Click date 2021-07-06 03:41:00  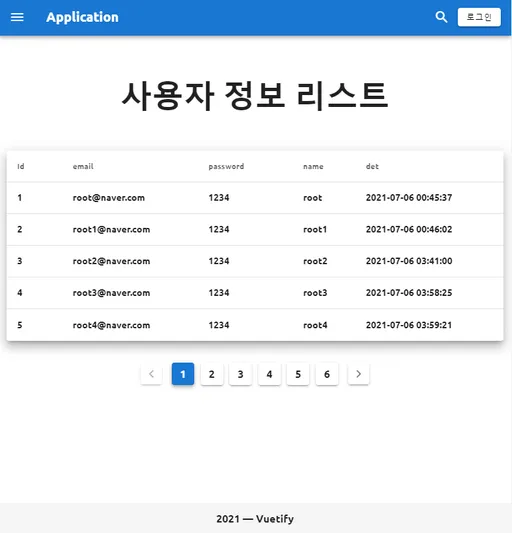(409, 261)
